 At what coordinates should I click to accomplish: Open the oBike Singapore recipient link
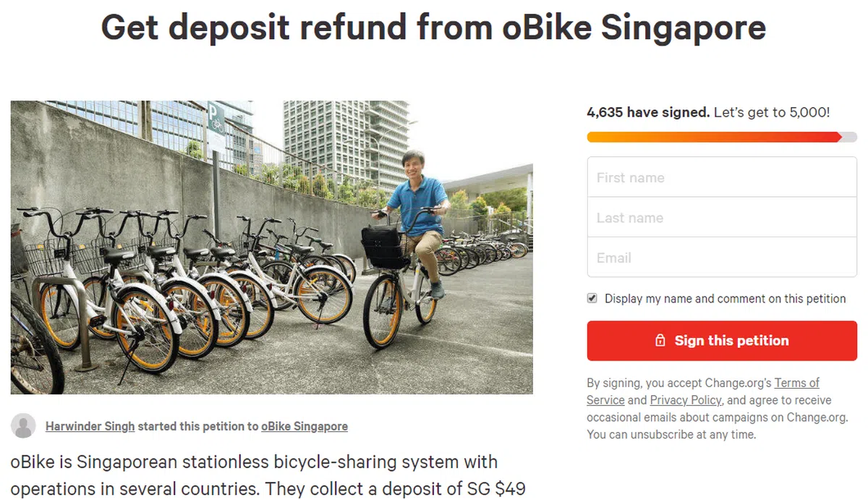click(x=304, y=426)
